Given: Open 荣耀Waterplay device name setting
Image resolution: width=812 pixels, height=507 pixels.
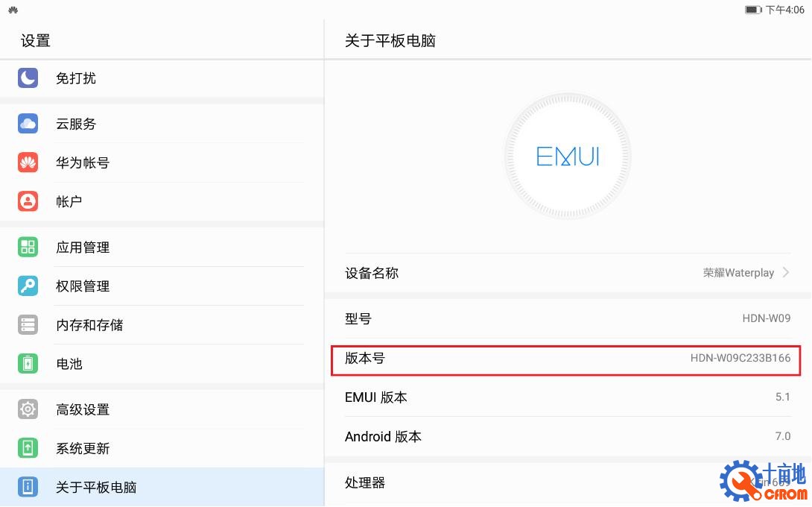Looking at the screenshot, I should click(738, 273).
